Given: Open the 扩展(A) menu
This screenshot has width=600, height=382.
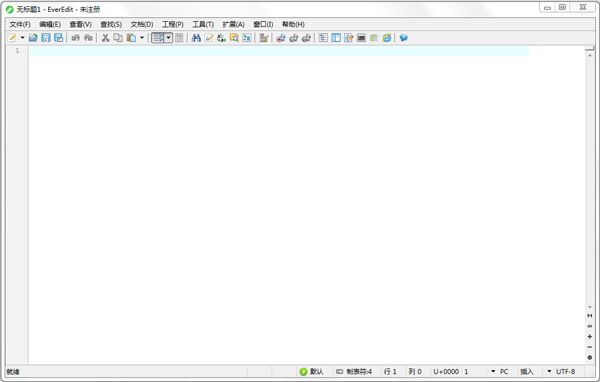Looking at the screenshot, I should (x=233, y=24).
